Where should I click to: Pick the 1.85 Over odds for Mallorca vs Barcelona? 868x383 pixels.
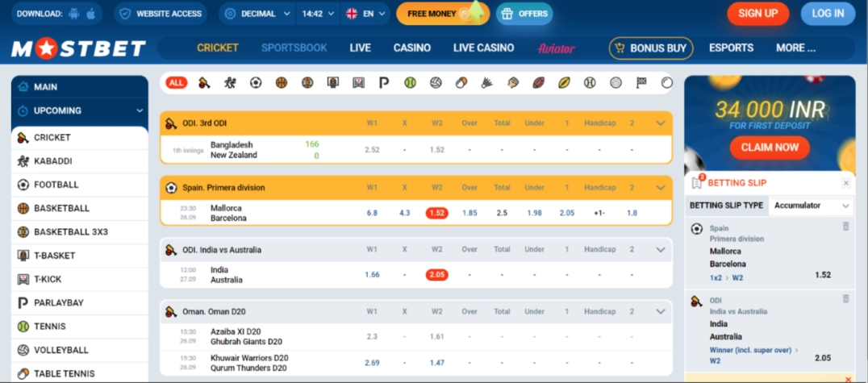[469, 213]
